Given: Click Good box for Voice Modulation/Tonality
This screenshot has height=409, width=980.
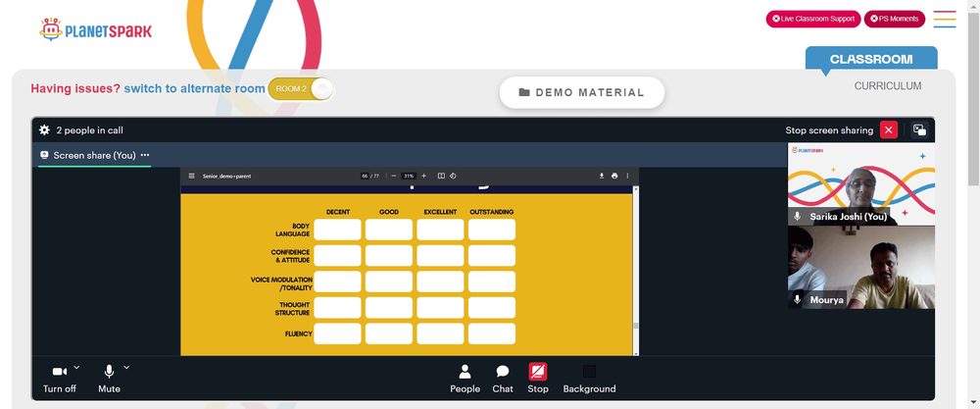Looking at the screenshot, I should coord(389,281).
